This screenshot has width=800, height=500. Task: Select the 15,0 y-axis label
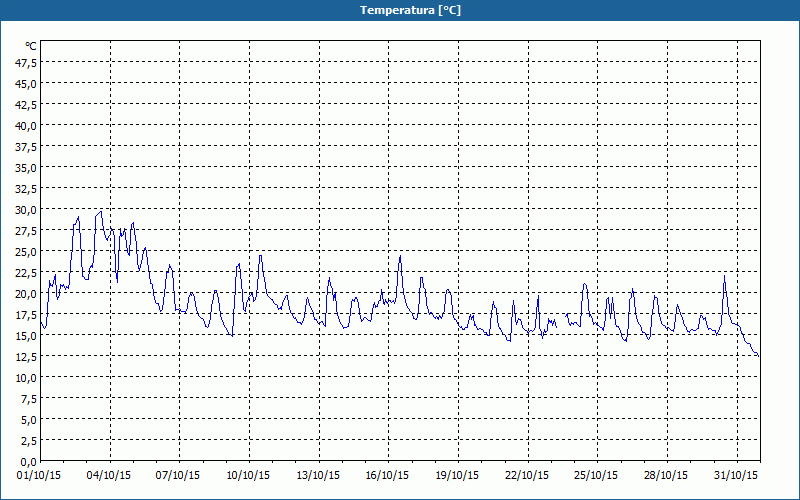(27, 336)
